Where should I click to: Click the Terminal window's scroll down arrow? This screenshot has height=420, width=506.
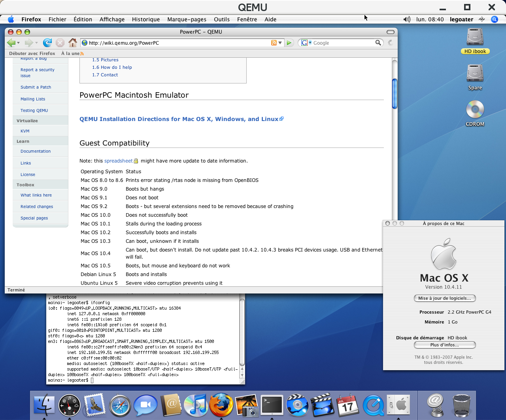coord(242,375)
